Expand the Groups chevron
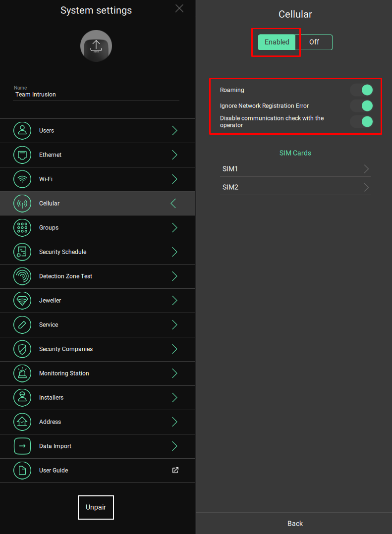Image resolution: width=392 pixels, height=534 pixels. pos(174,227)
